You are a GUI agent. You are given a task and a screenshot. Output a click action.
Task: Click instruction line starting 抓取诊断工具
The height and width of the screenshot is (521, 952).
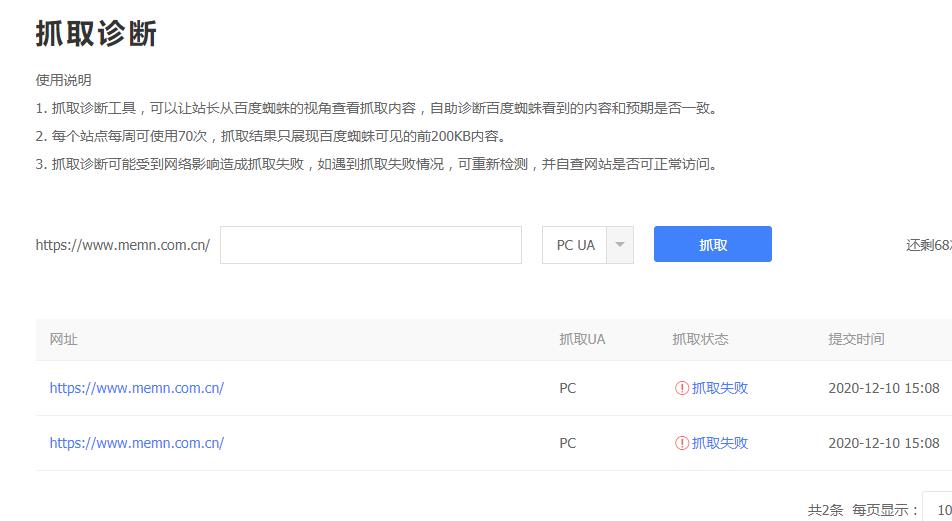click(377, 108)
